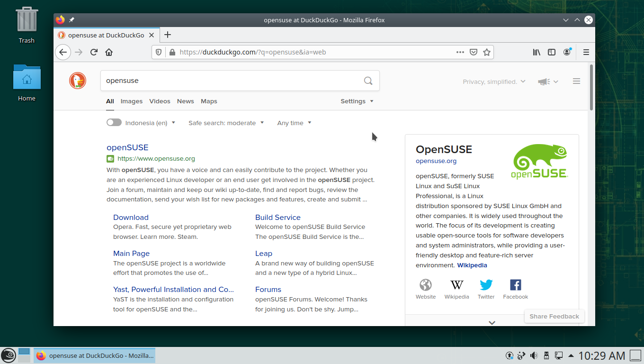Screen dimensions: 644x364
Task: Click the openSUSE chameleon logo image
Action: pyautogui.click(x=540, y=162)
